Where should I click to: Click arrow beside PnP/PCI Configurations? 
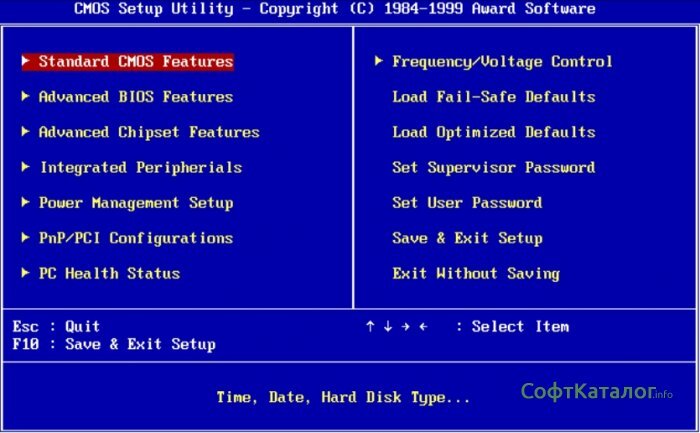pyautogui.click(x=26, y=237)
